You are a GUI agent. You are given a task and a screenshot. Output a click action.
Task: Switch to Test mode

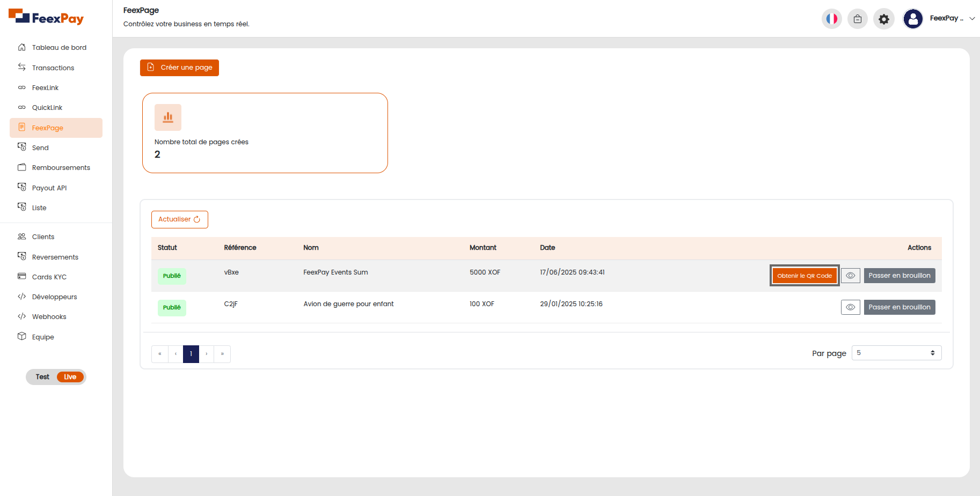pos(42,377)
